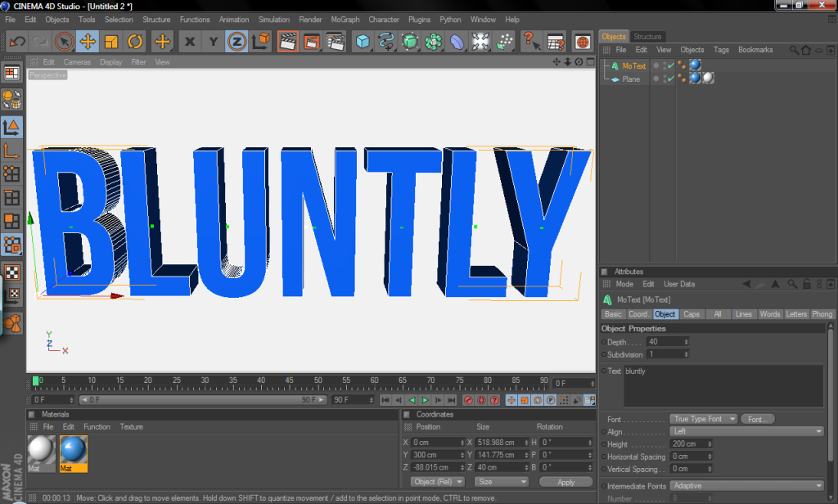838x504 pixels.
Task: Click the Depth value field
Action: [x=665, y=342]
